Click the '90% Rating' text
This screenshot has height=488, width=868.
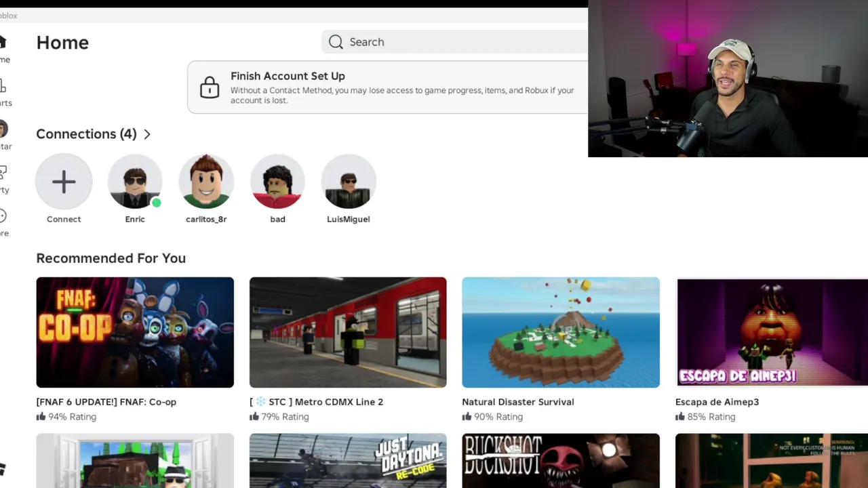498,417
